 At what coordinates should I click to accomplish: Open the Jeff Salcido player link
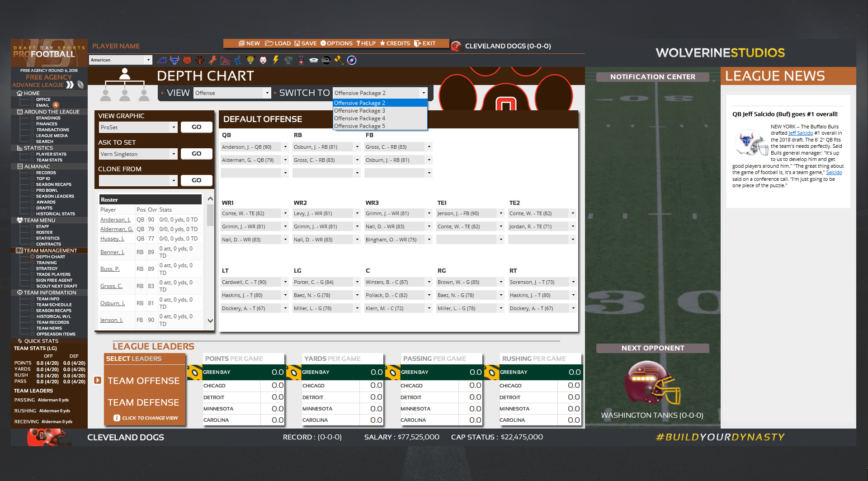(x=800, y=132)
